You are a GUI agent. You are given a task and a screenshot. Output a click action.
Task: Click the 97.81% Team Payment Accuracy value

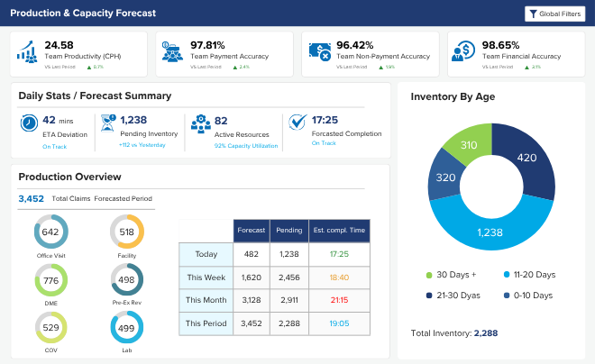point(207,45)
